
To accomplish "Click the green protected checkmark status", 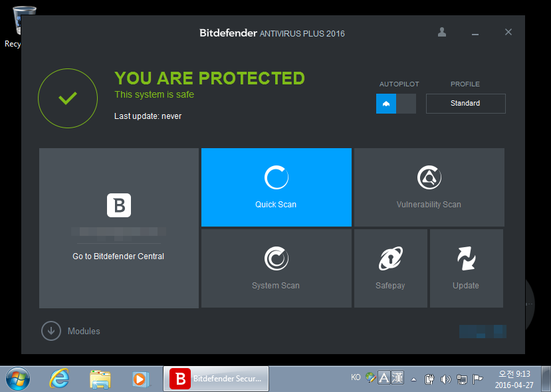I will [x=68, y=98].
